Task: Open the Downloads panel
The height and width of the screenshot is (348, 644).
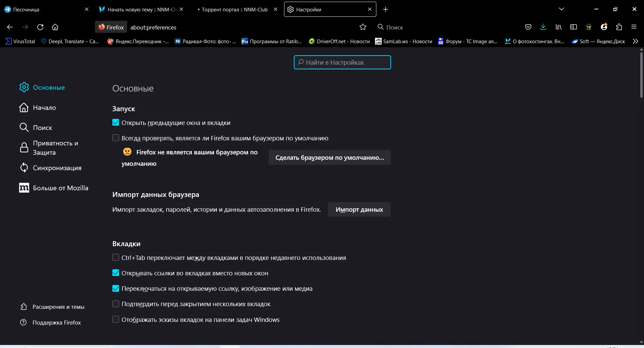Action: coord(543,27)
